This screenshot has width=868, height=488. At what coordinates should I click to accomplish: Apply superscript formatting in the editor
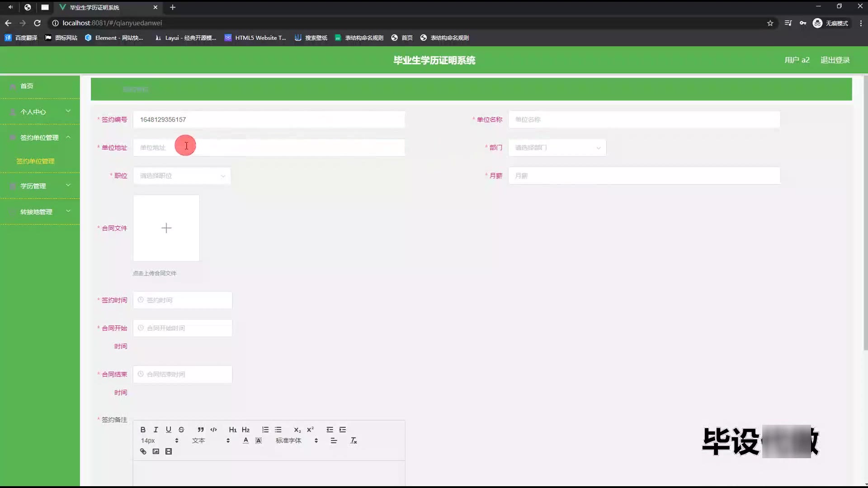tap(310, 430)
